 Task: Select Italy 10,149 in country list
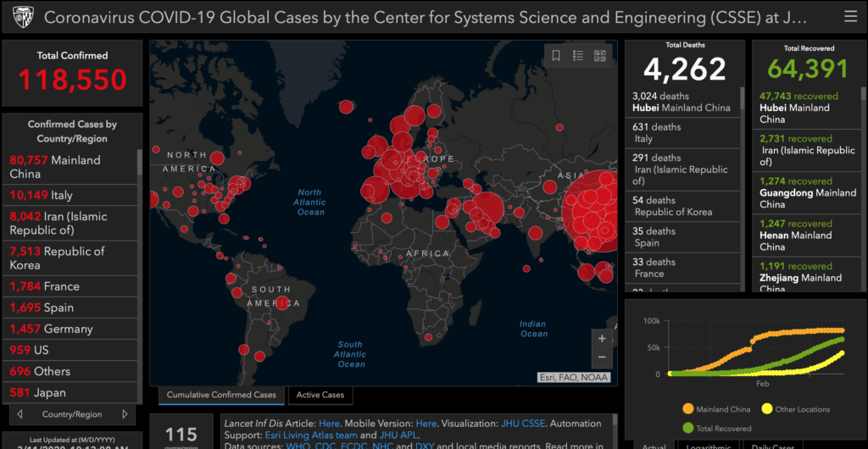pos(70,195)
